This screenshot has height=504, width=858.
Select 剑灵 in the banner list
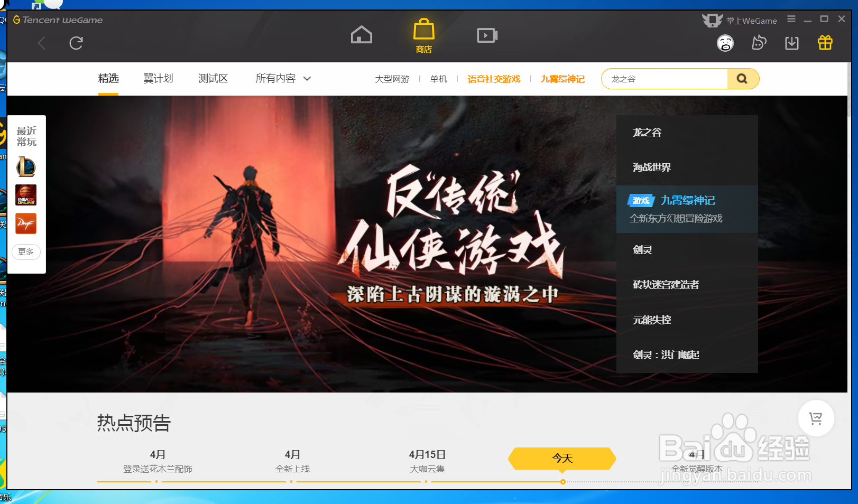click(687, 250)
